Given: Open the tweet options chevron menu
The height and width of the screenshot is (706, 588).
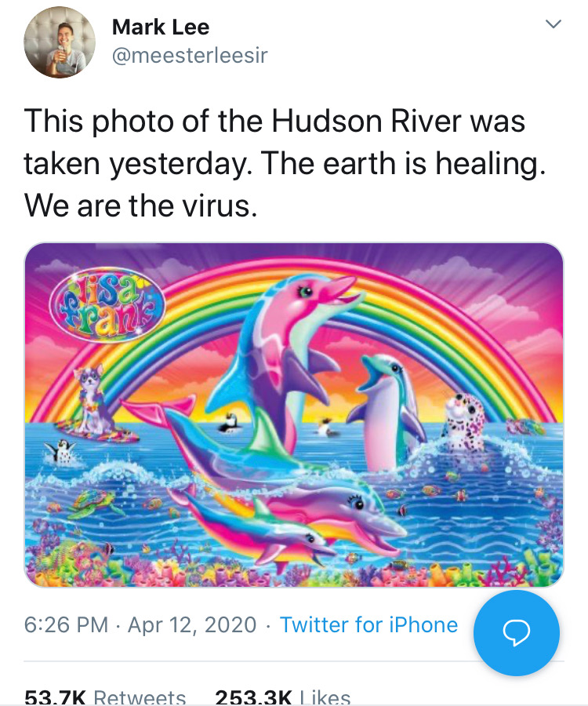Looking at the screenshot, I should click(553, 24).
